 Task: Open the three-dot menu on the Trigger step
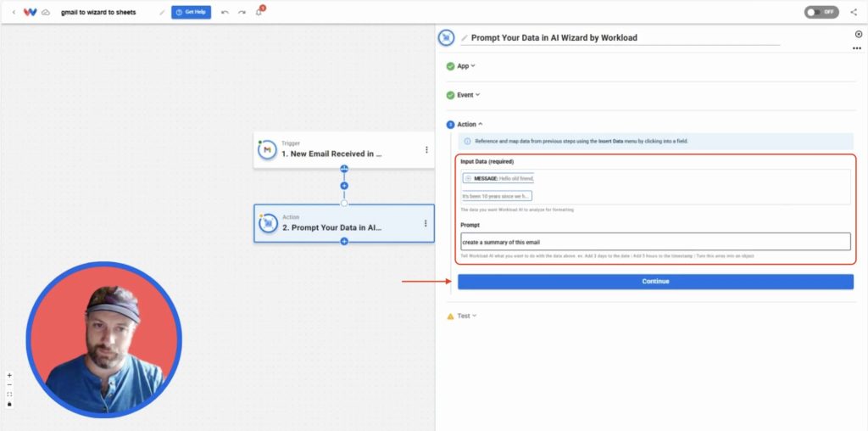coord(426,149)
